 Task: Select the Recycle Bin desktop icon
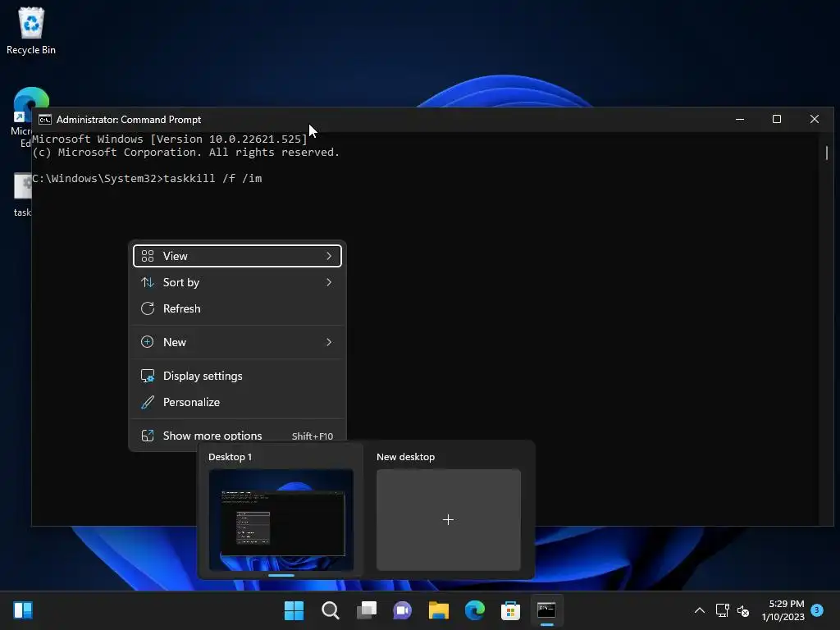coord(31,31)
